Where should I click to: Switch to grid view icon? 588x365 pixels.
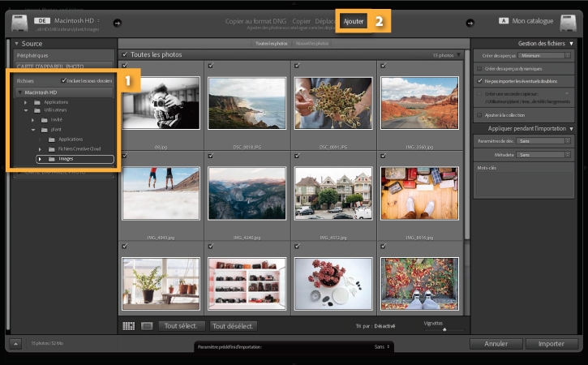(x=129, y=326)
